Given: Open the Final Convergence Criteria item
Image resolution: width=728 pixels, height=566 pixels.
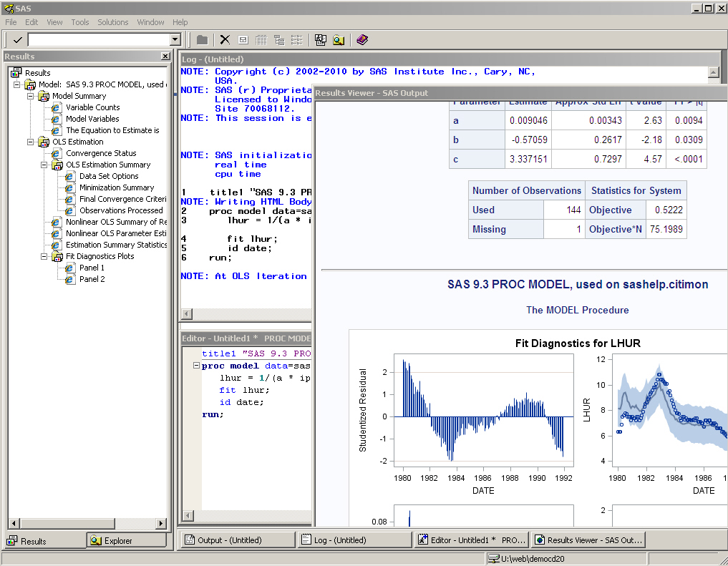Looking at the screenshot, I should [122, 199].
